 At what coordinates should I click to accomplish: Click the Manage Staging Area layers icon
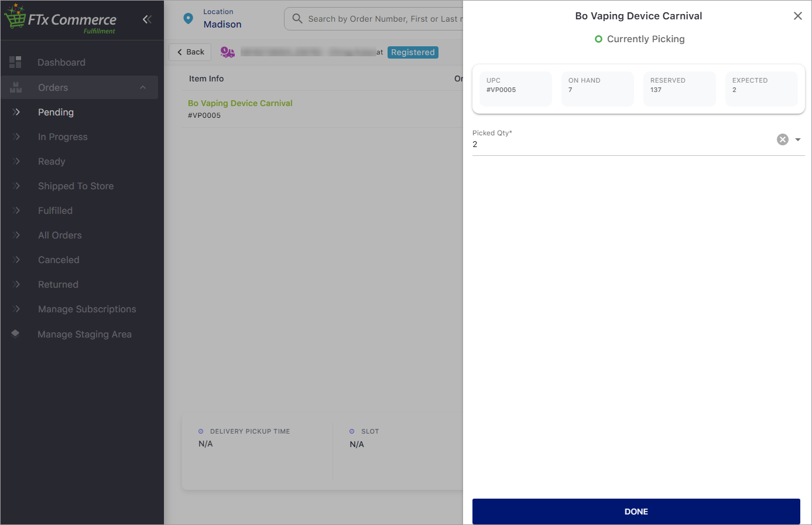tap(16, 333)
